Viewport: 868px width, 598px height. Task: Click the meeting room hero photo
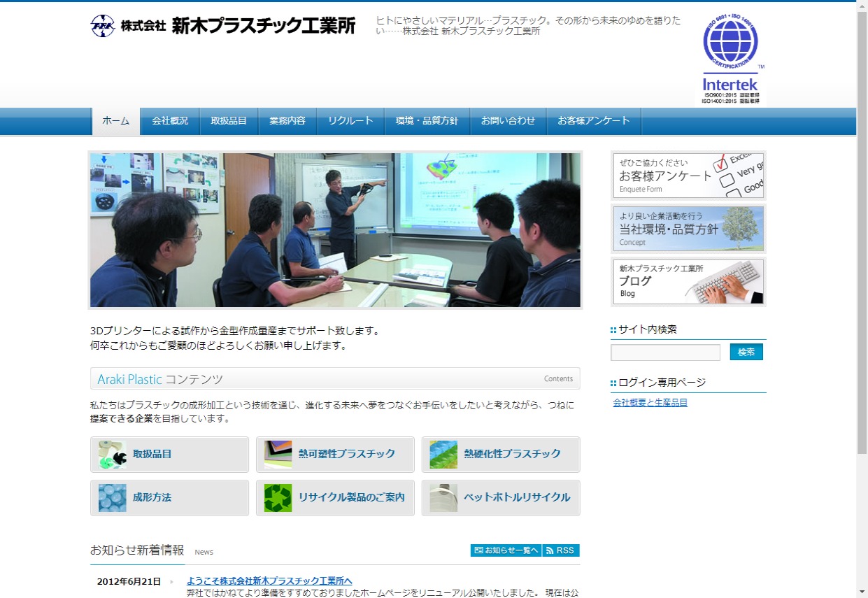click(335, 230)
